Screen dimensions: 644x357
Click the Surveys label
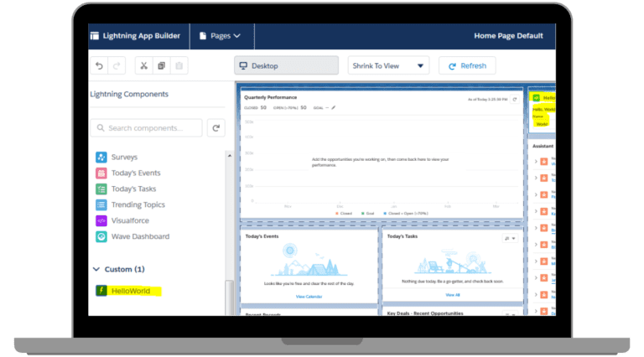(124, 158)
